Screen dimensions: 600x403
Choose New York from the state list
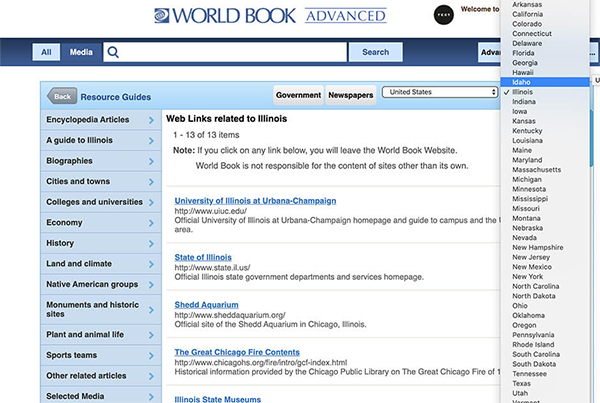(x=545, y=277)
